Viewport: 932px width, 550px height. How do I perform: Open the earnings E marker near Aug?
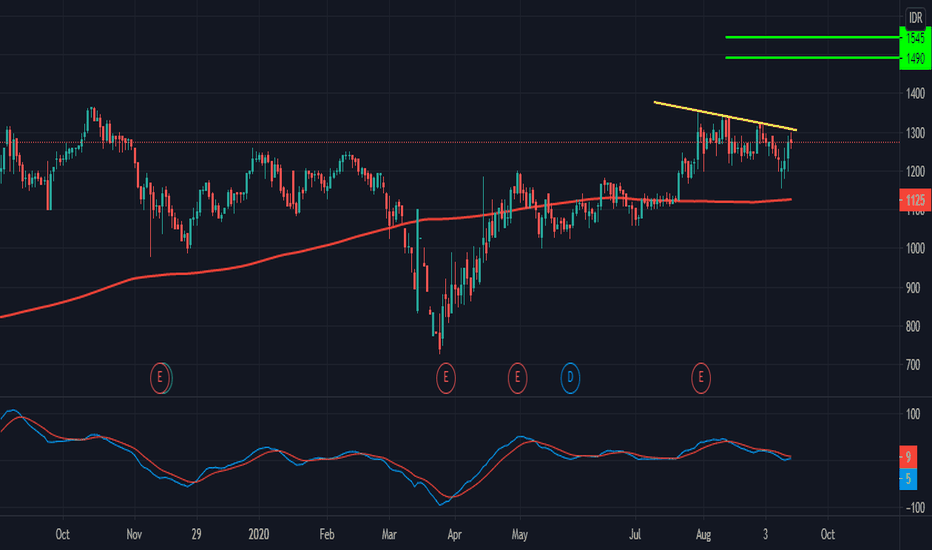pos(701,378)
